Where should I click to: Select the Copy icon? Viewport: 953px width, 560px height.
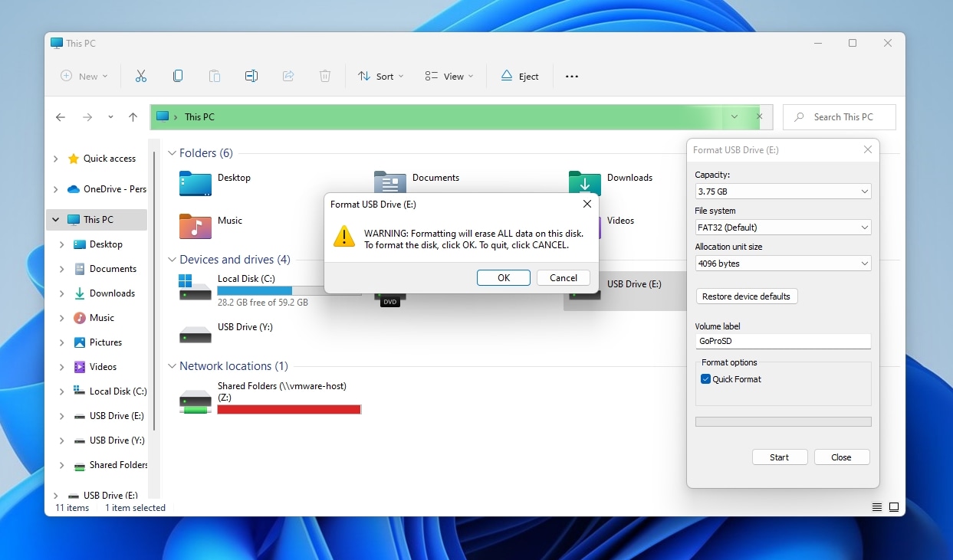pyautogui.click(x=177, y=76)
